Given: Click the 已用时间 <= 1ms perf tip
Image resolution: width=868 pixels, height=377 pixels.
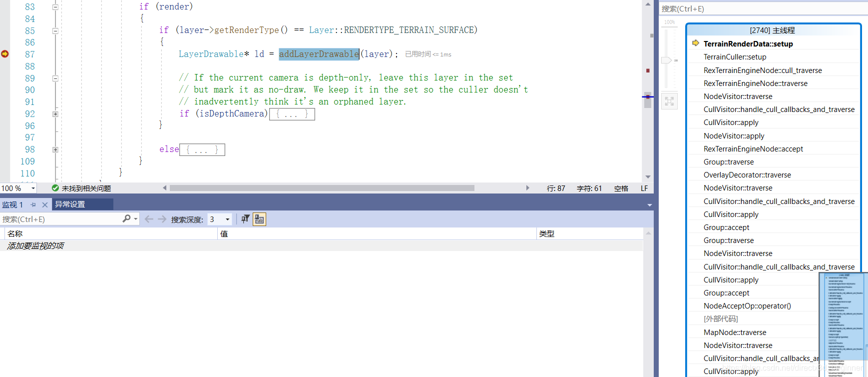Looking at the screenshot, I should coord(428,54).
